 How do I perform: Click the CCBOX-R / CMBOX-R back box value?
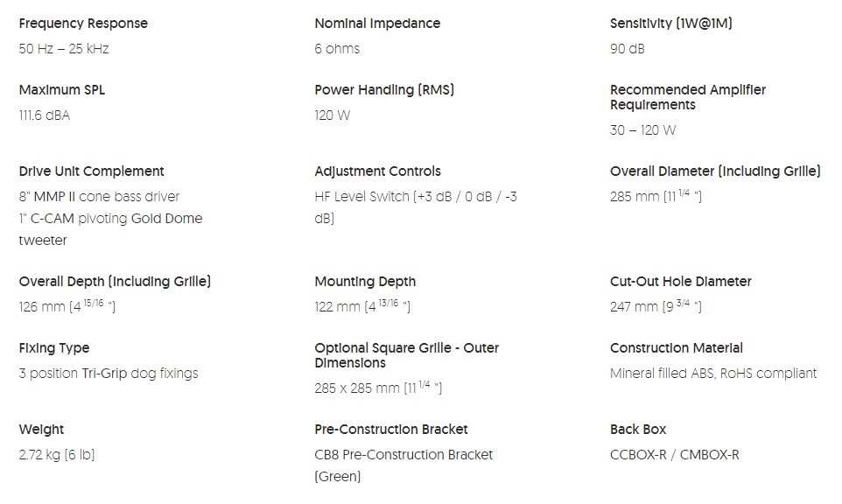[675, 455]
